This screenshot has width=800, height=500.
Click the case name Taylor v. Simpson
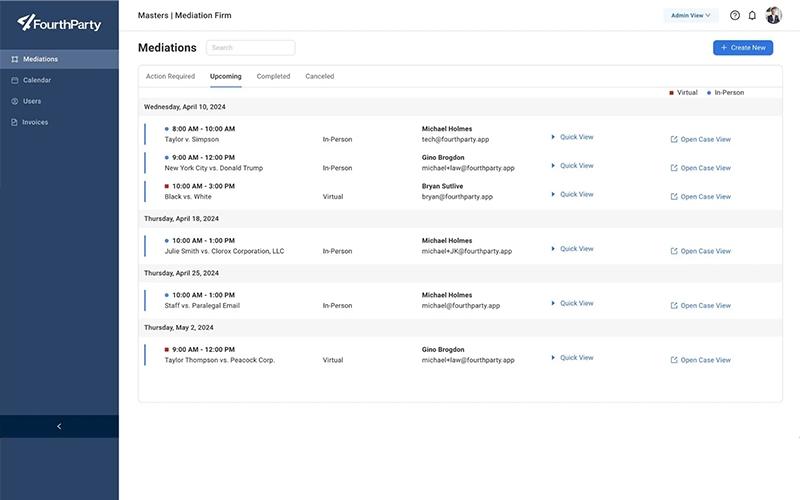pos(192,139)
